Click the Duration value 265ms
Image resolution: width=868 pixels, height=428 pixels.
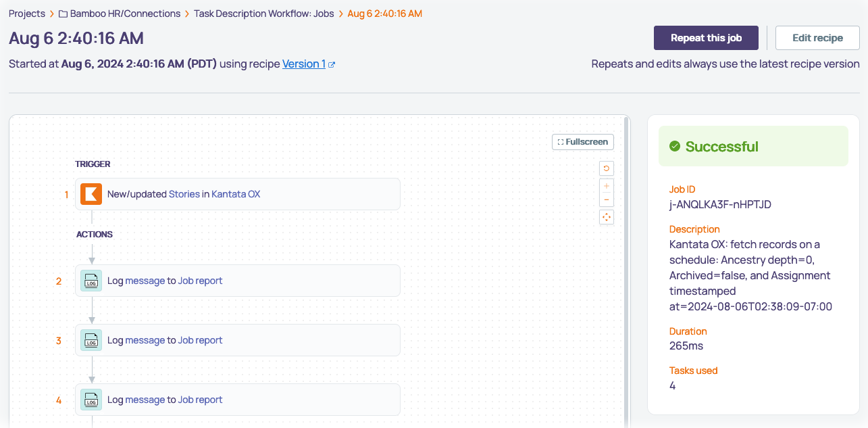point(686,346)
